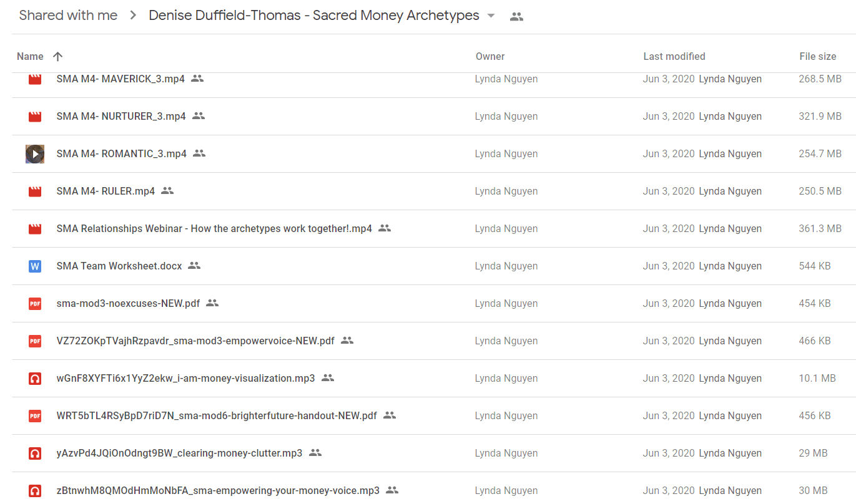Screen dimensions: 856x504
Task: Click the 254.7 MB file size value
Action: point(820,154)
